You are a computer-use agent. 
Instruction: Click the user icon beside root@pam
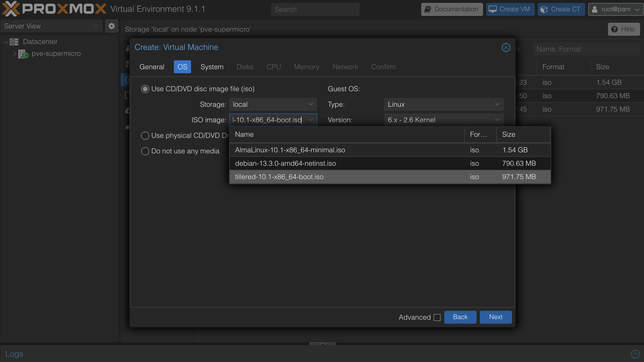pos(595,9)
